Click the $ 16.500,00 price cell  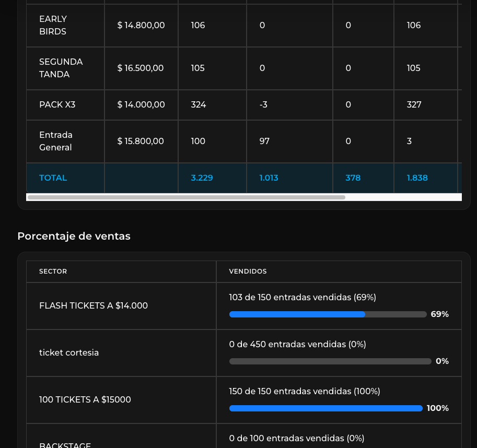point(141,68)
